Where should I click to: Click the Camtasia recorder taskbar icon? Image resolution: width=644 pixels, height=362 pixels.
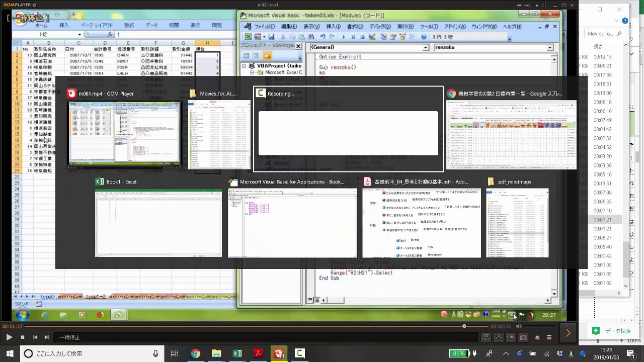pyautogui.click(x=299, y=353)
